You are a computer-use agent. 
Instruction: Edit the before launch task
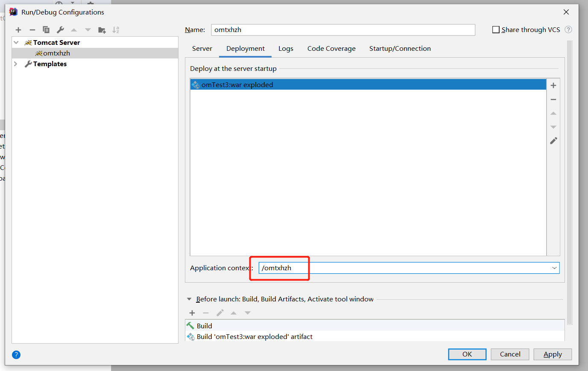click(220, 313)
